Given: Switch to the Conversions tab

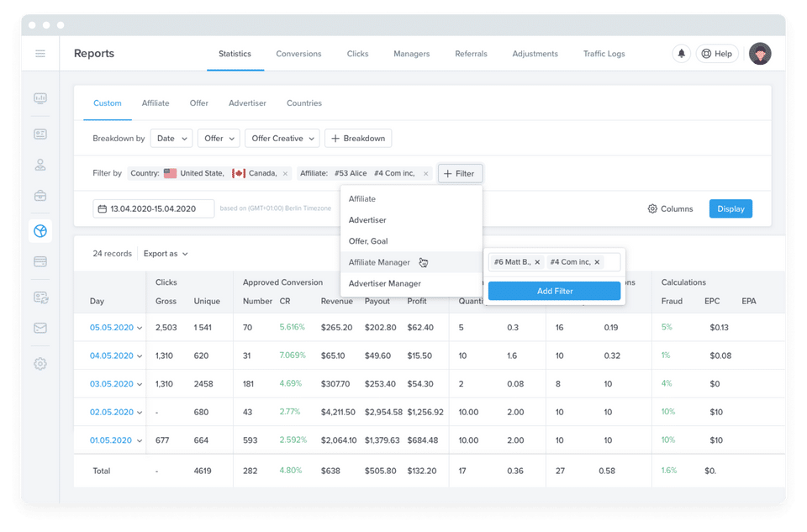Looking at the screenshot, I should click(x=298, y=54).
